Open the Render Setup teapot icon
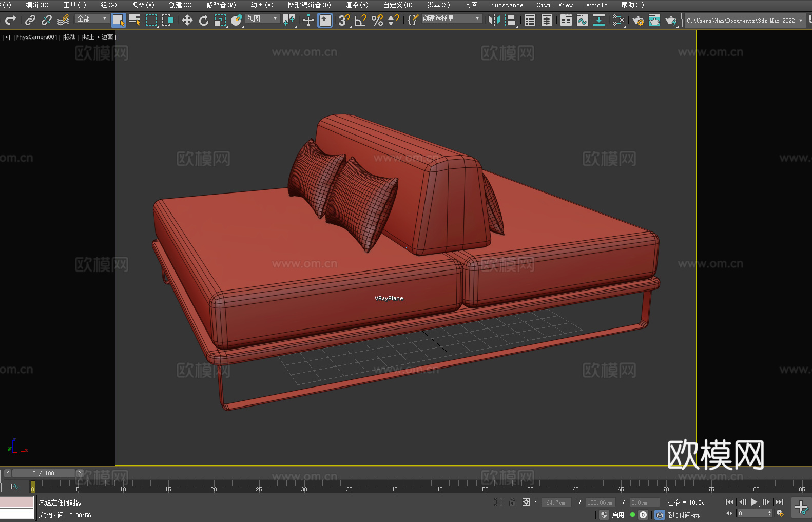This screenshot has width=812, height=522. (637, 20)
